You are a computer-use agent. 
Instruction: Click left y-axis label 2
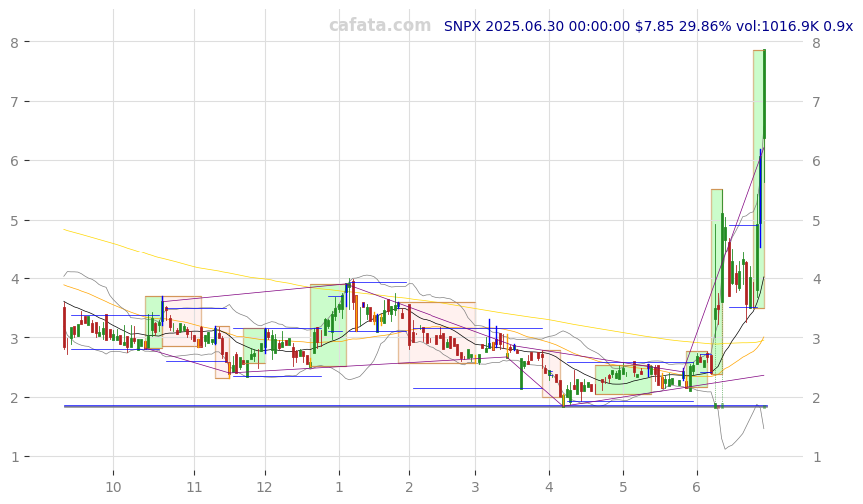point(14,398)
